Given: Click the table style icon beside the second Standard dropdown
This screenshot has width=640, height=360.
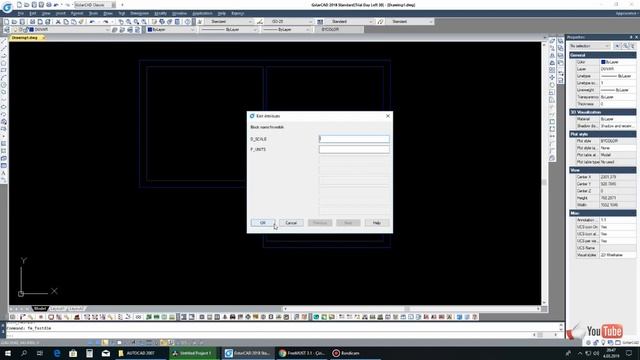Looking at the screenshot, I should pyautogui.click(x=320, y=22).
